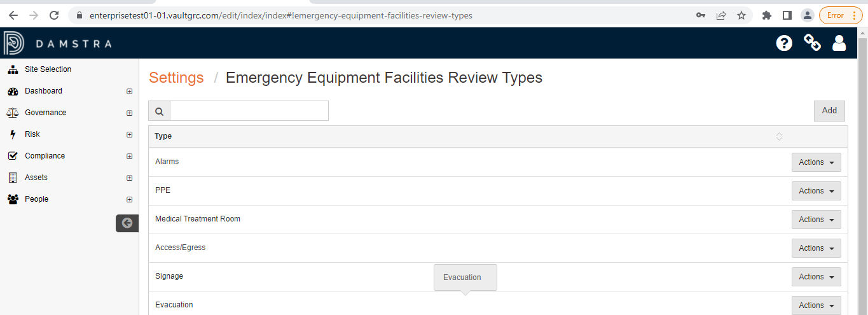868x315 pixels.
Task: Collapse sidebar with the left arrow button
Action: coord(127,223)
